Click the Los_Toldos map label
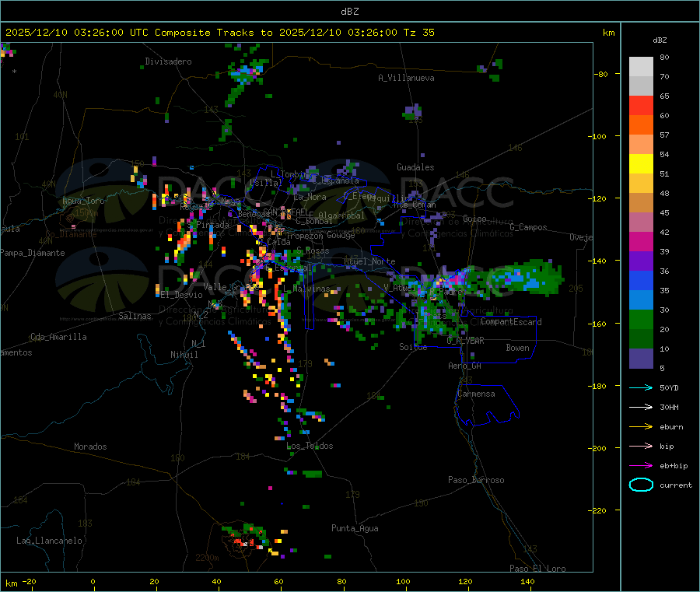Image resolution: width=700 pixels, height=592 pixels. click(310, 446)
